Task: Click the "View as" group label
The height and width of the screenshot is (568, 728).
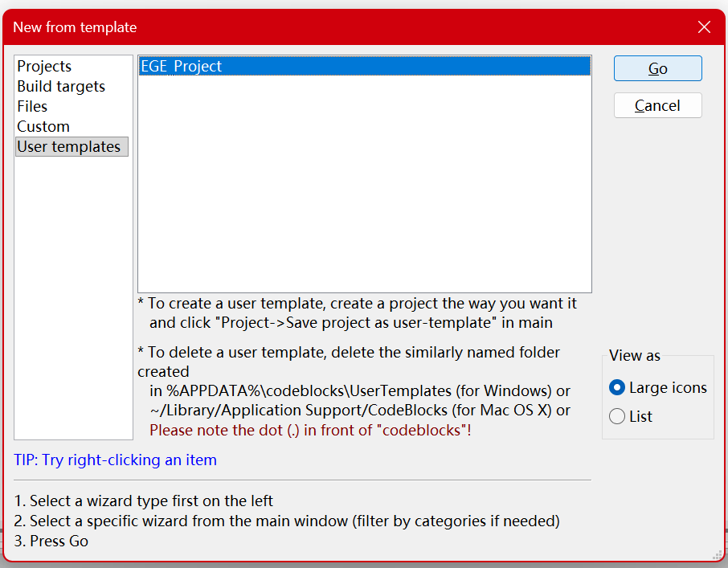Action: [x=635, y=356]
